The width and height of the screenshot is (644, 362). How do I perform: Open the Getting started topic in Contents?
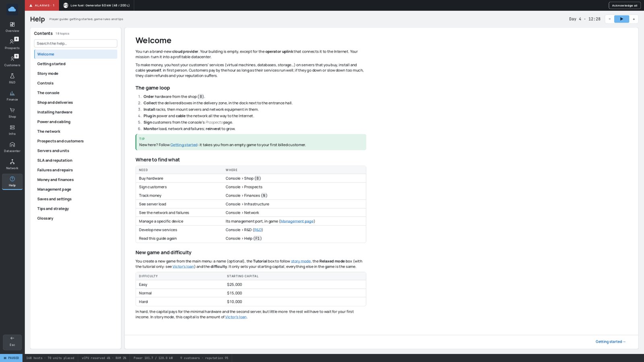[x=76, y=64]
